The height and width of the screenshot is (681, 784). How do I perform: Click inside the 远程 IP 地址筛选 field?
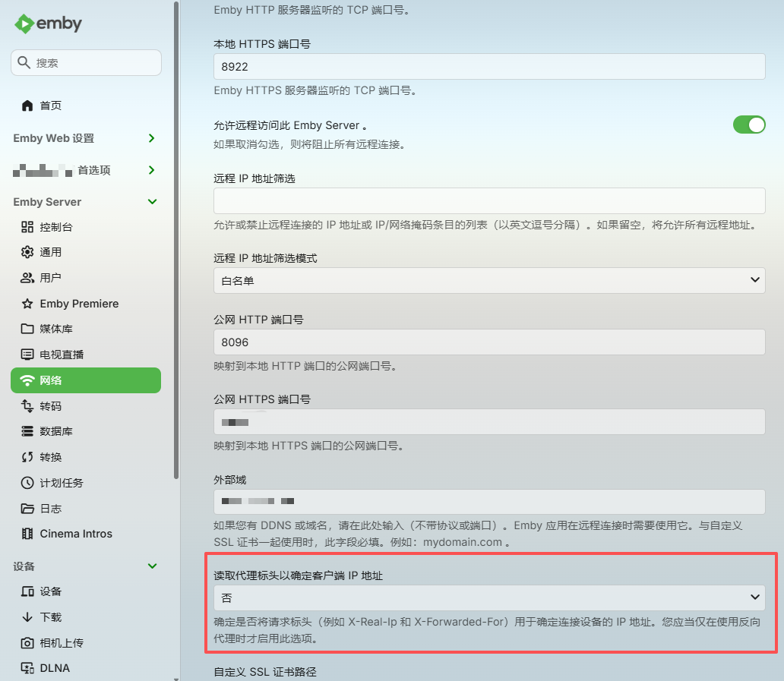click(x=489, y=200)
